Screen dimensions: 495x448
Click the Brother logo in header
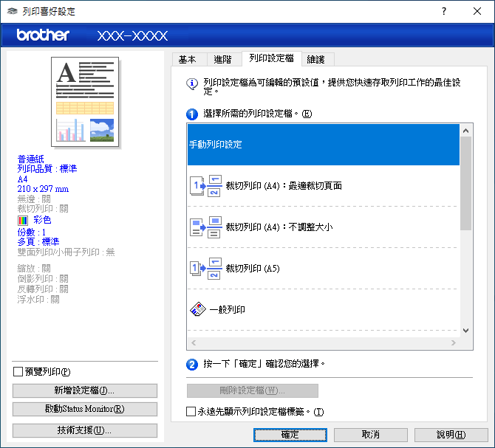(x=43, y=35)
